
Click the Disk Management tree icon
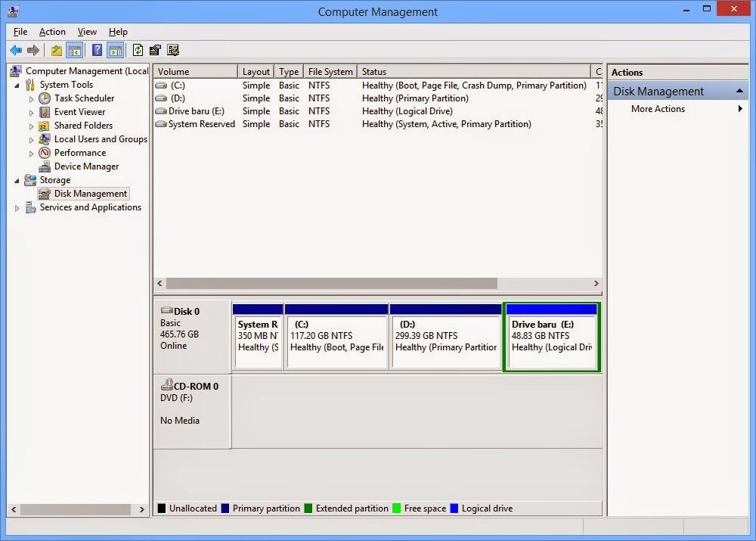pyautogui.click(x=45, y=194)
